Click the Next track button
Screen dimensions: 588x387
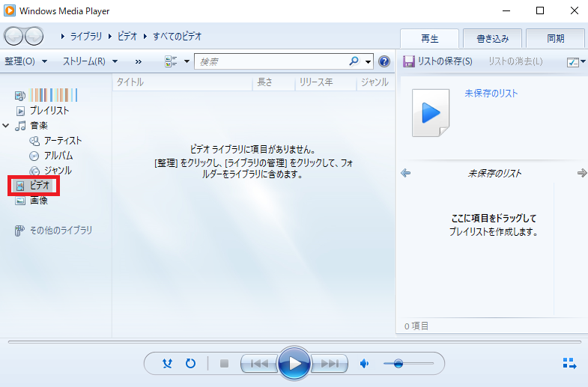(330, 363)
